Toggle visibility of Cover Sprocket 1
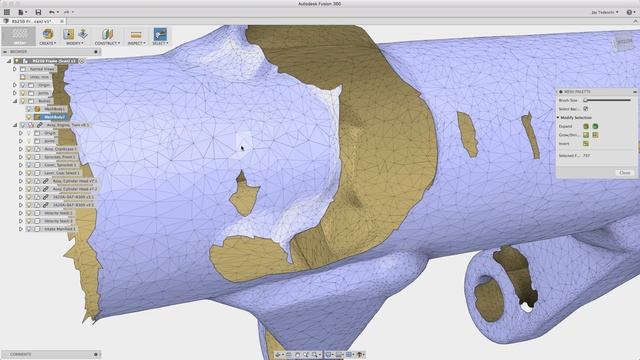The image size is (640, 360). 29,165
